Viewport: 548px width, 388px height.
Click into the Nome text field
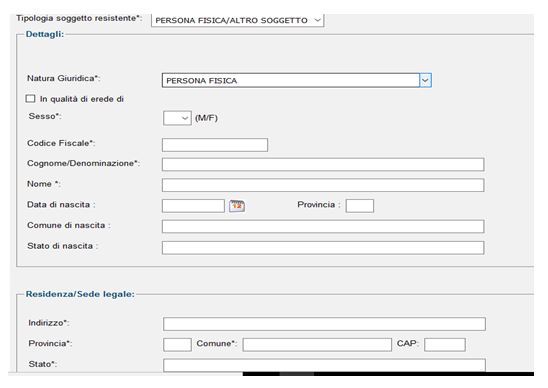tap(323, 185)
